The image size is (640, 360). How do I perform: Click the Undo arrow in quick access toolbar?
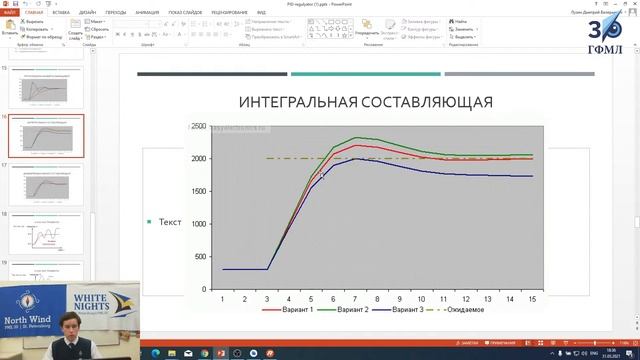[x=26, y=4]
